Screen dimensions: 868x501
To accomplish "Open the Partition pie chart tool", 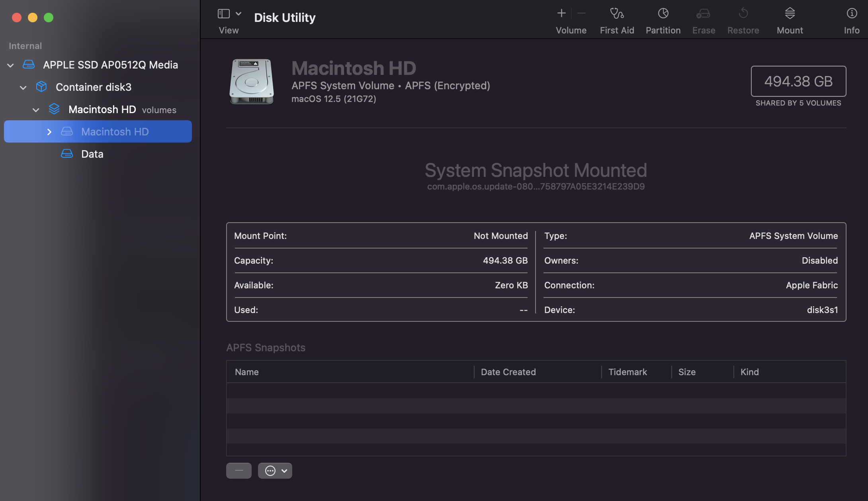I will tap(663, 14).
